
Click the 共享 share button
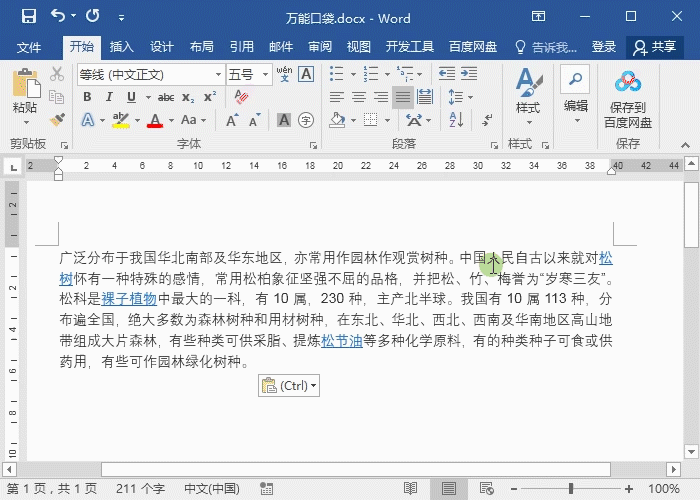pos(654,47)
